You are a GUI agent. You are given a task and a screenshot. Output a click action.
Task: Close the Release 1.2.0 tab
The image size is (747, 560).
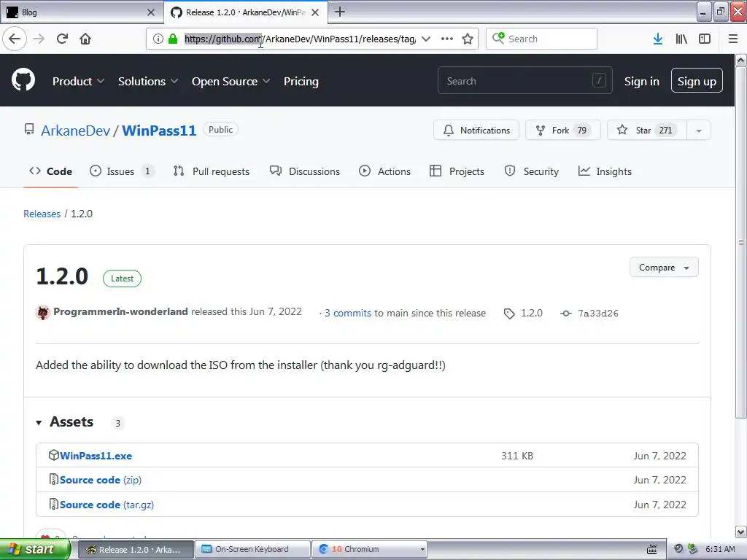315,12
